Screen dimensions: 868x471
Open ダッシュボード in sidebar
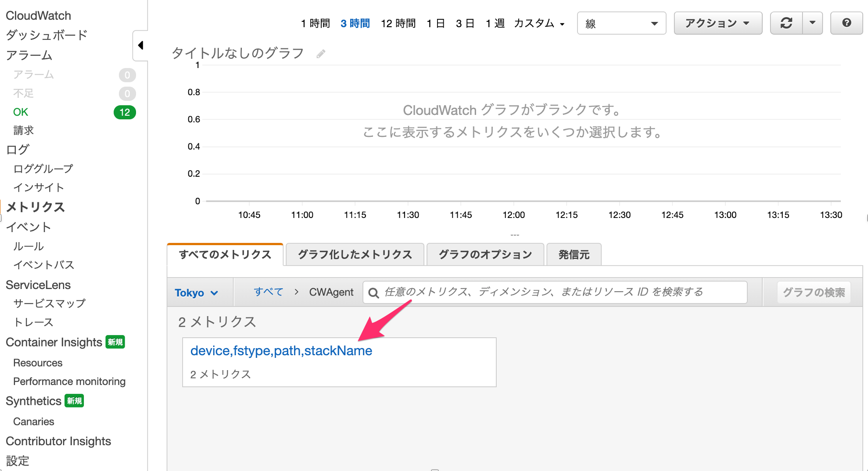(47, 35)
